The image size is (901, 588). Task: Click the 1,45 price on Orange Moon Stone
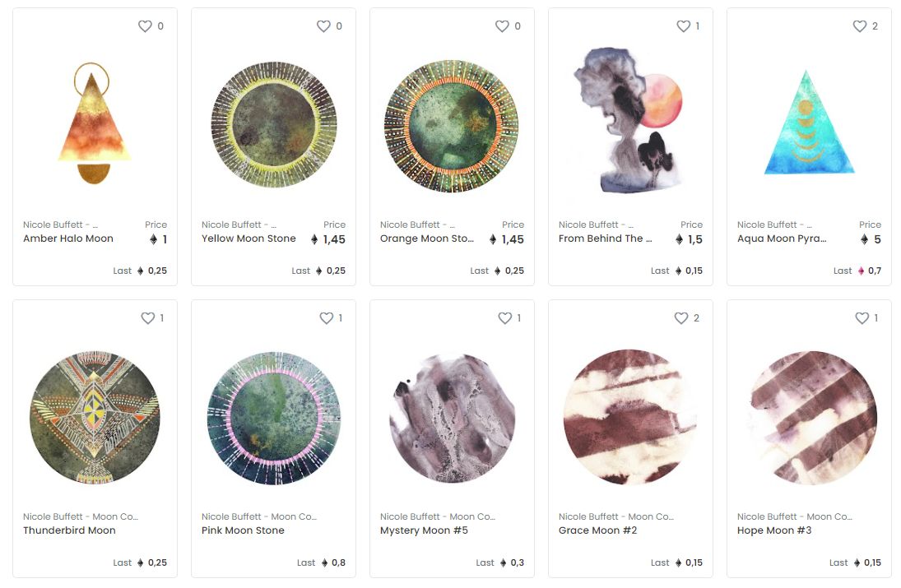click(x=507, y=239)
